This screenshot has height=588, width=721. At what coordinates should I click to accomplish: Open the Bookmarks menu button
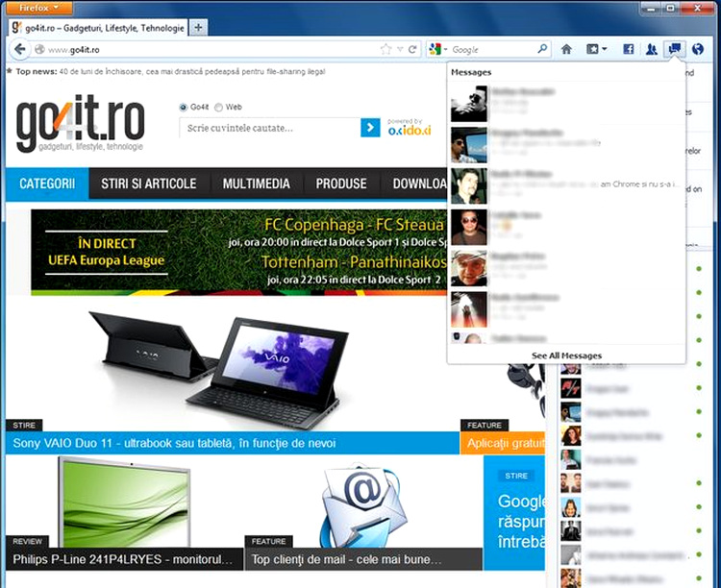(x=597, y=49)
